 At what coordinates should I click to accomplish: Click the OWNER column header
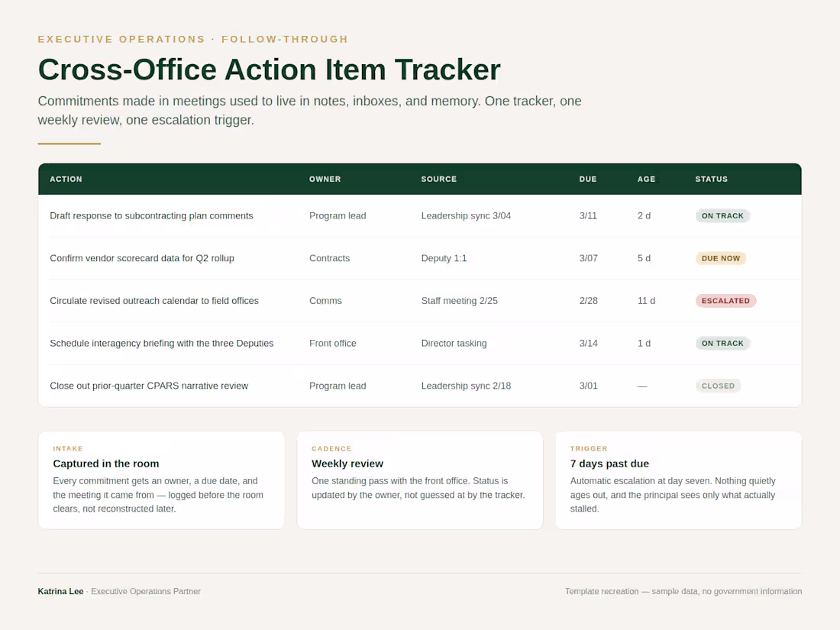tap(325, 179)
